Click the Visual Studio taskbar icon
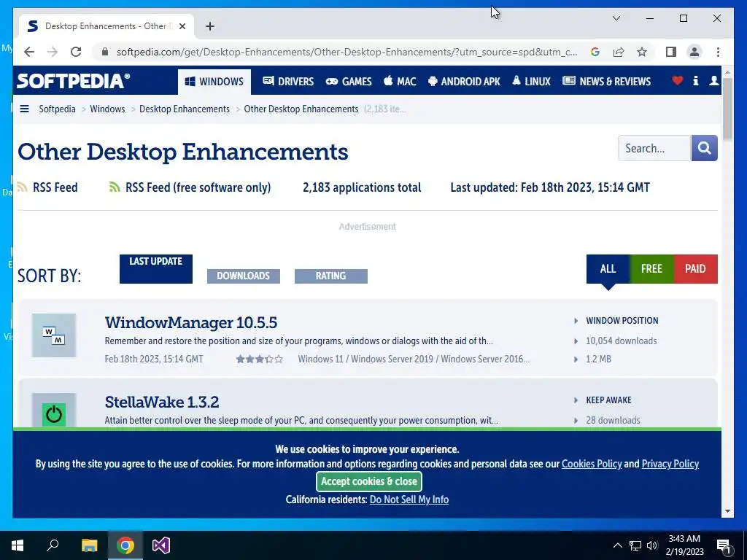 click(161, 545)
